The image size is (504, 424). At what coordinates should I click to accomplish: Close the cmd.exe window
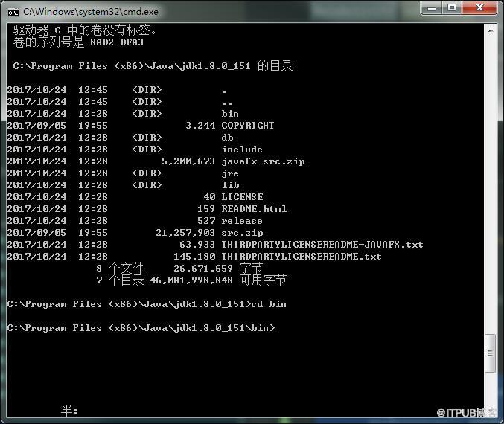[x=480, y=7]
